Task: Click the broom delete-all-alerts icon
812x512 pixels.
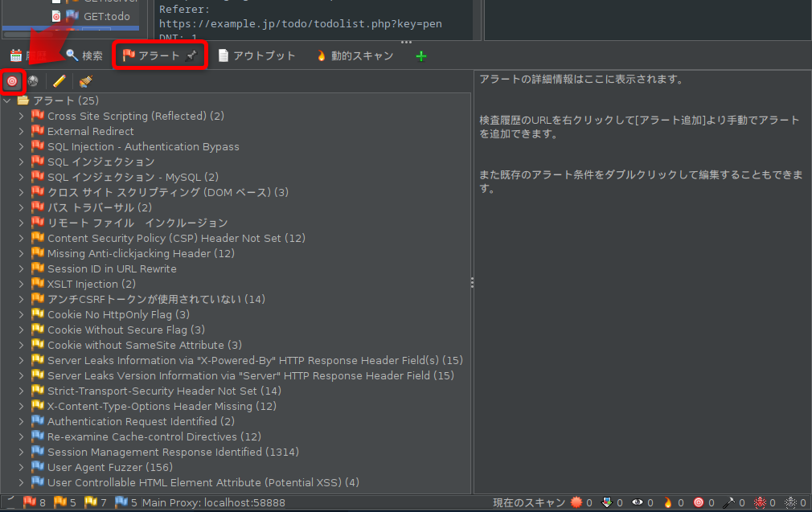Action: [86, 81]
